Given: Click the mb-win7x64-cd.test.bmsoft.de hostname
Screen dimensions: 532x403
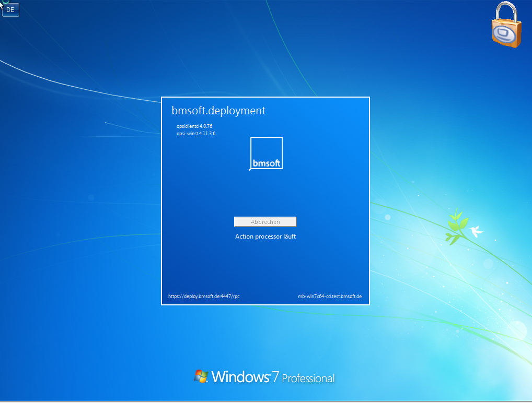Looking at the screenshot, I should [330, 297].
